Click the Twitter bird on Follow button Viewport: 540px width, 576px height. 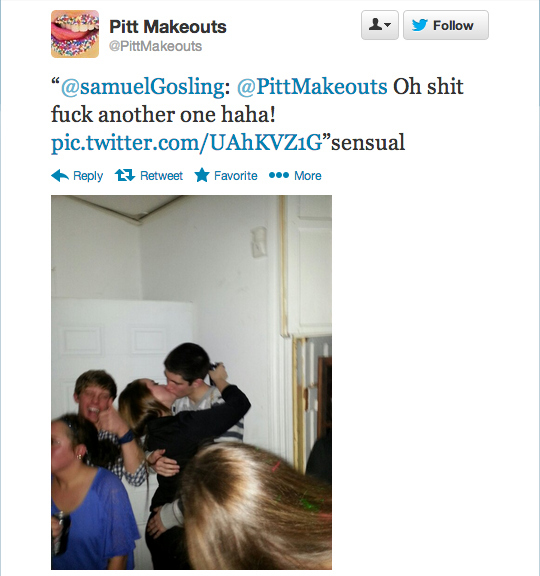[x=420, y=25]
